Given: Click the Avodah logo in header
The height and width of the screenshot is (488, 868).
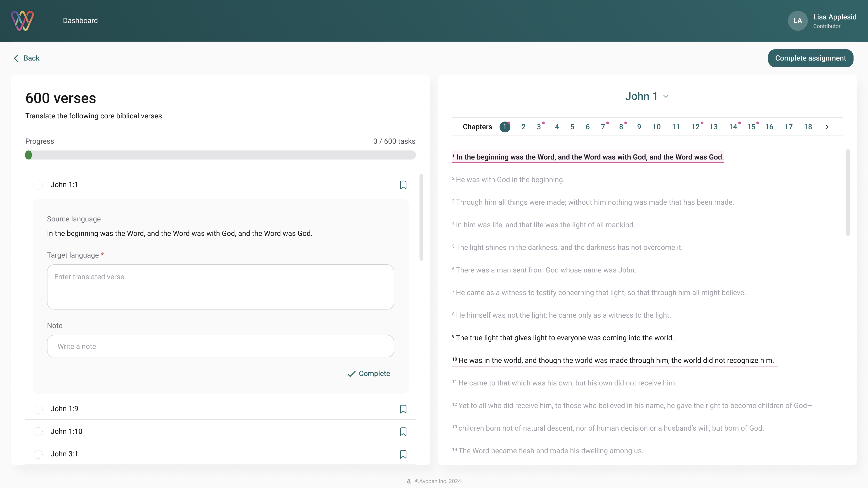Looking at the screenshot, I should click(22, 21).
